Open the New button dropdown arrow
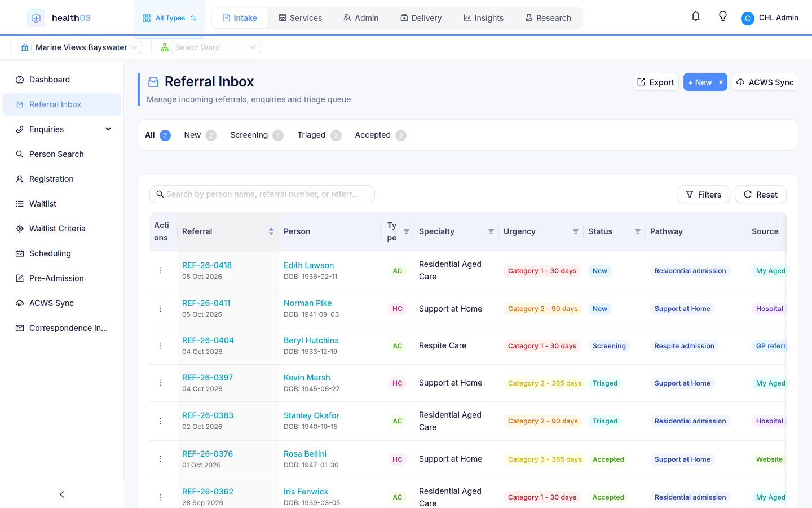812x508 pixels. pyautogui.click(x=721, y=82)
